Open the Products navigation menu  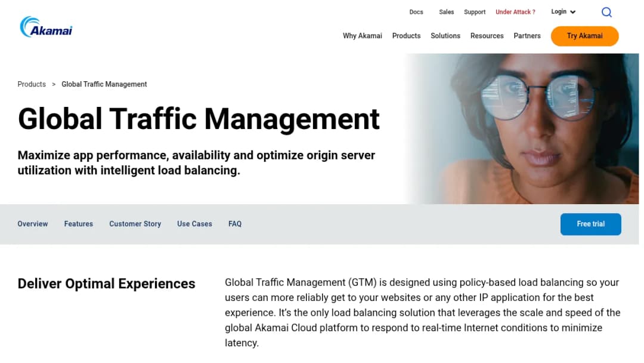click(406, 36)
